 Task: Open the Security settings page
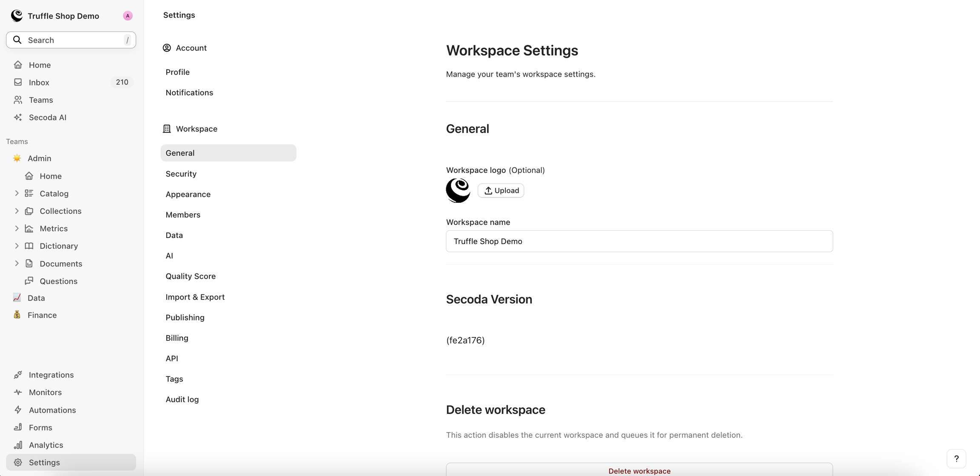(228, 174)
